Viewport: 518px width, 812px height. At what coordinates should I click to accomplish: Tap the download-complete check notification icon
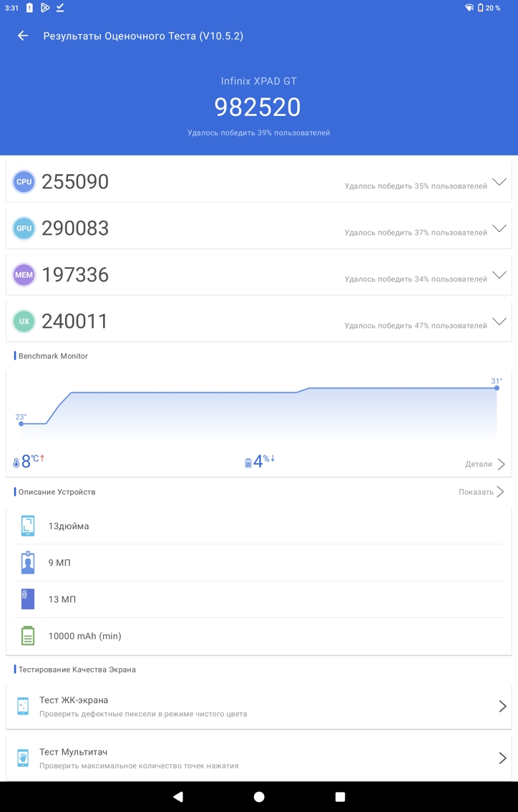point(60,7)
